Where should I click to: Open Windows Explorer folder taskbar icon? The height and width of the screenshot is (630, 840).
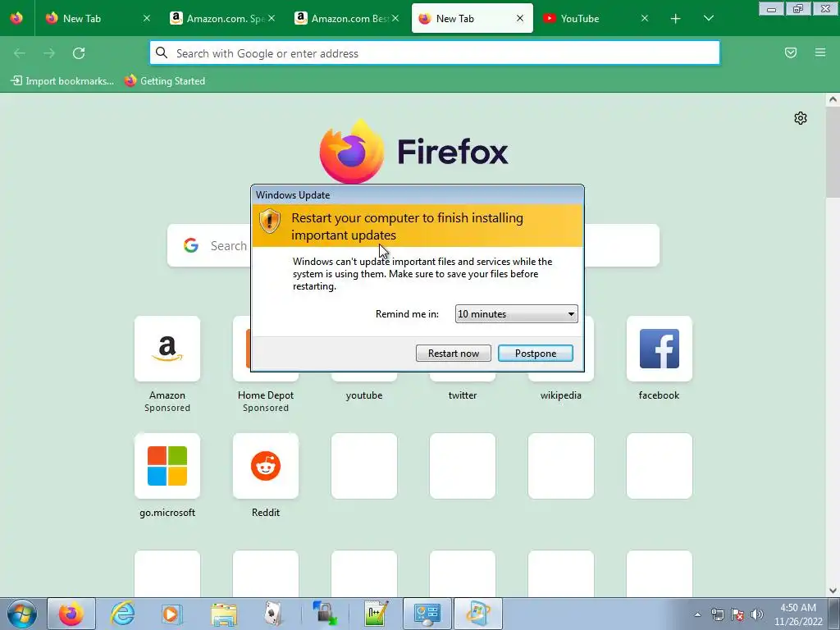coord(224,614)
